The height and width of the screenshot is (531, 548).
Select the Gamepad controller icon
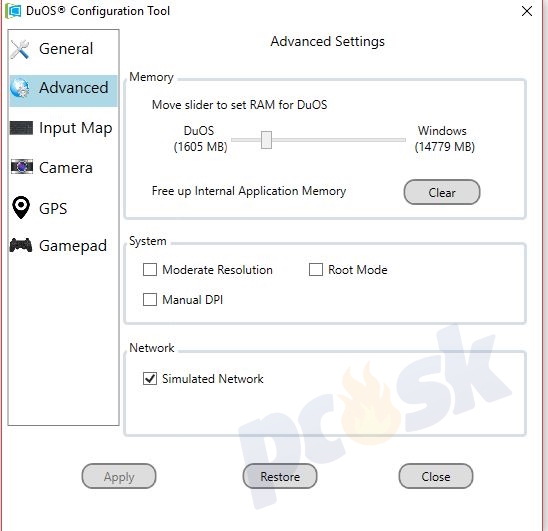point(21,245)
